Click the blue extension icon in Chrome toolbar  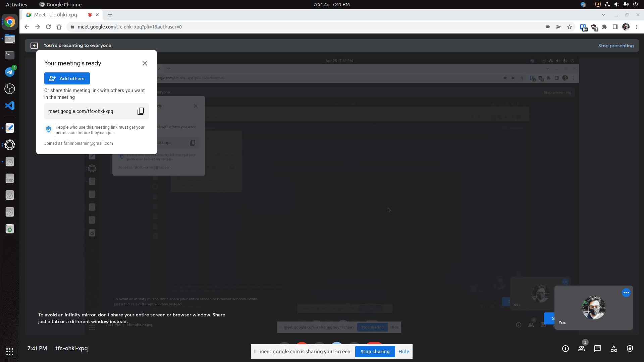pyautogui.click(x=584, y=27)
